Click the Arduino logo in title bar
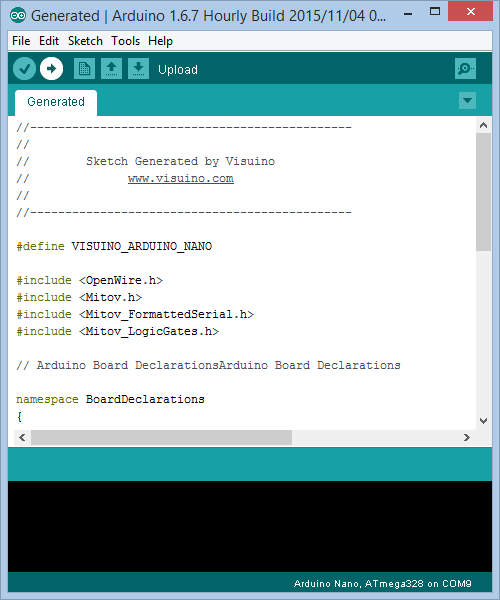Screen dimensions: 500x600 point(18,16)
